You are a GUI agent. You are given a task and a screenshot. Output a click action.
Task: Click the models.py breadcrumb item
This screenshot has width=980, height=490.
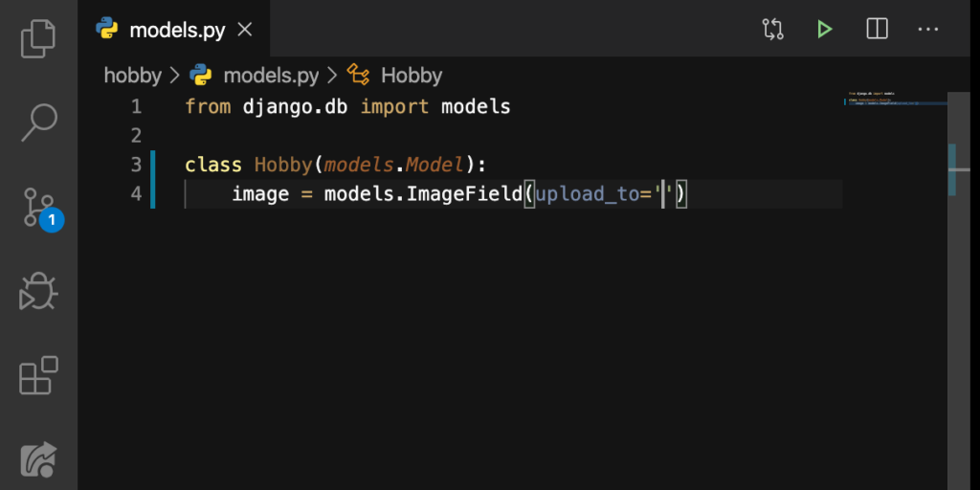coord(271,76)
